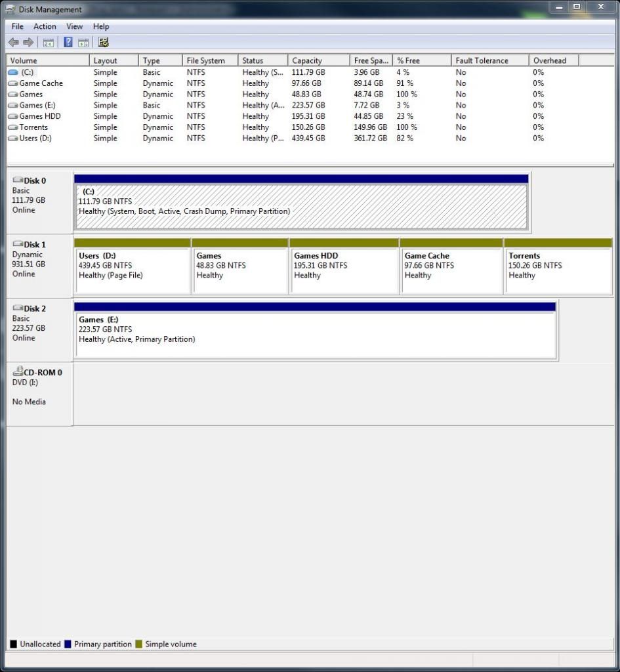Image resolution: width=620 pixels, height=672 pixels.
Task: Select the Users (D:) volume block on Disk 1
Action: coord(133,266)
